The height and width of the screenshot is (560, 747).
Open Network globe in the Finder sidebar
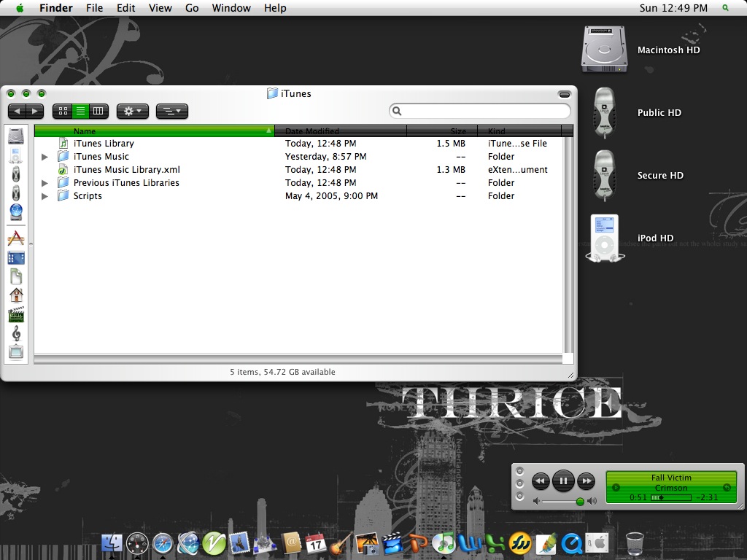tap(16, 212)
